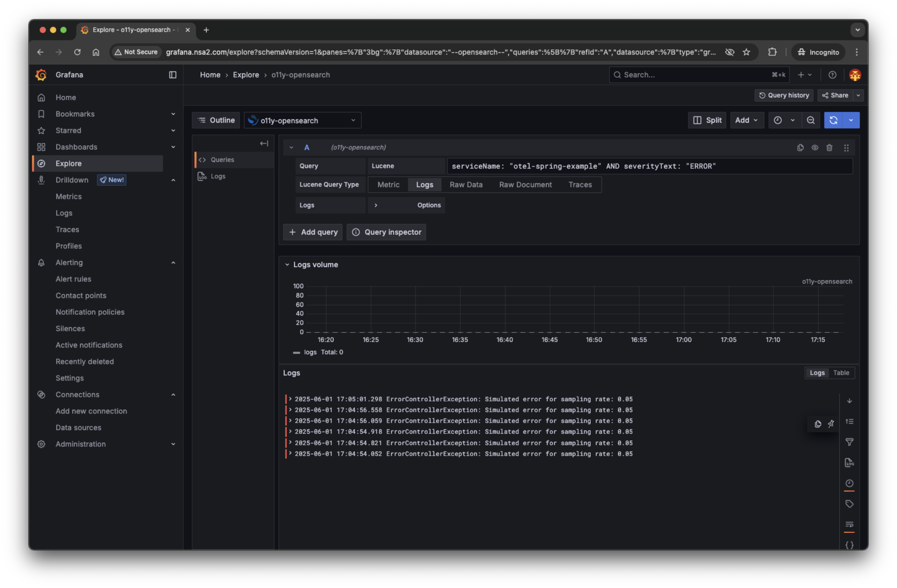Open Home in the sidebar
The image size is (897, 588).
tap(66, 97)
